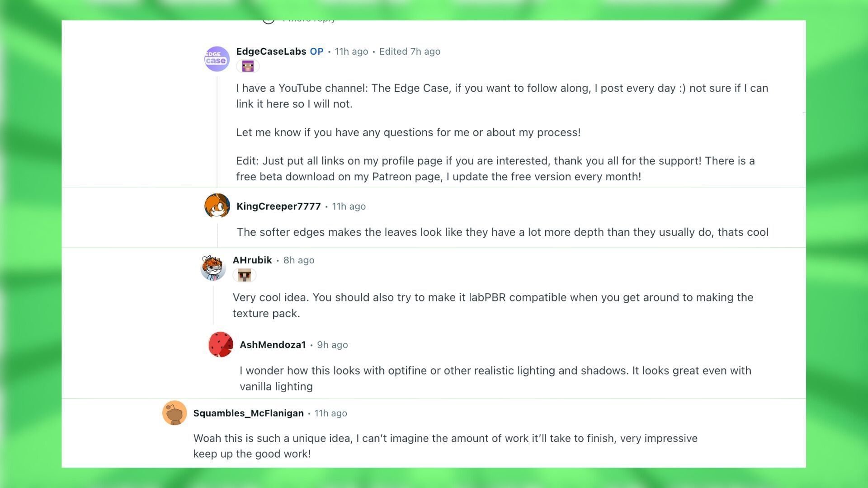Visit KingCreeper7777's profile via username

coord(278,206)
